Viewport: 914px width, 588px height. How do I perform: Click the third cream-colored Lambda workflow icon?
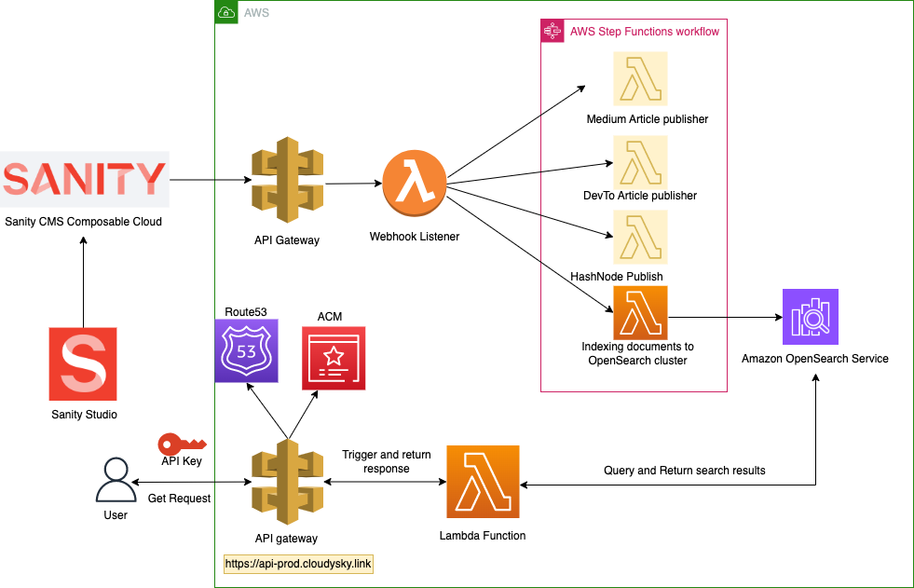click(639, 237)
